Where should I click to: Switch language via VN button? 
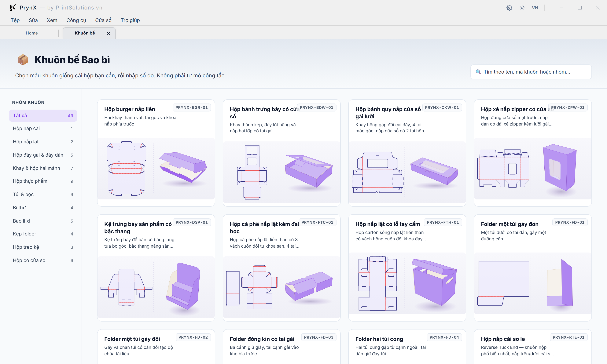point(535,8)
